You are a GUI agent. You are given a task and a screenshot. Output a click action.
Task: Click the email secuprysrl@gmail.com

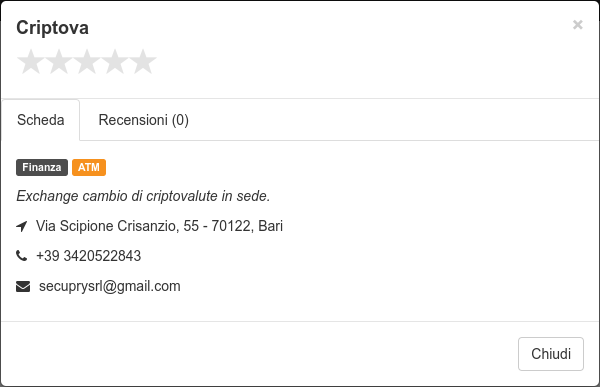(109, 286)
